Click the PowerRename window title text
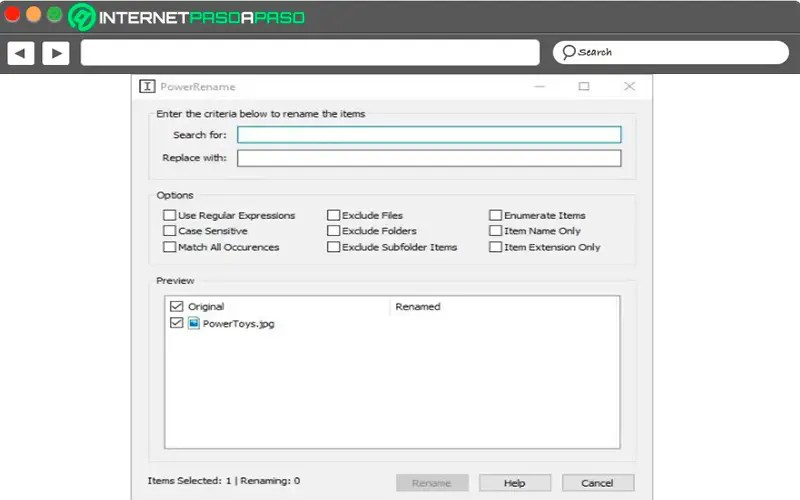 [x=198, y=87]
